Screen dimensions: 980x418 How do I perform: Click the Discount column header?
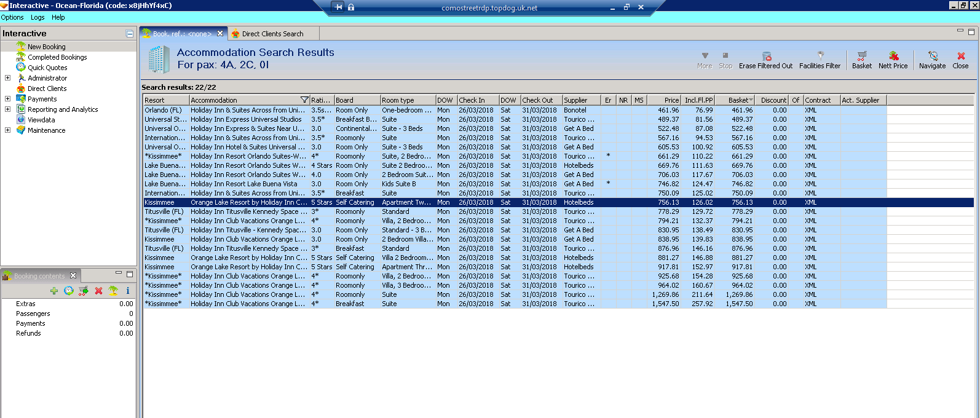pyautogui.click(x=772, y=100)
